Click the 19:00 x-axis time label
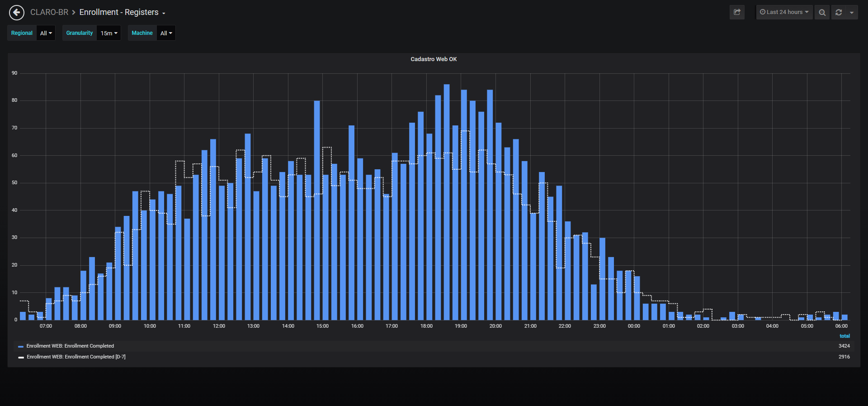The image size is (868, 406). [x=461, y=326]
